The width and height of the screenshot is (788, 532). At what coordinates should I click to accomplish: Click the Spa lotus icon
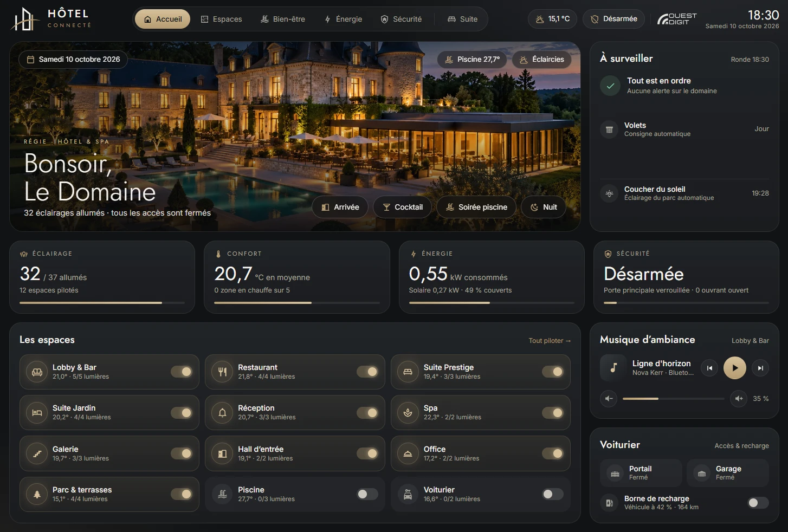point(408,413)
